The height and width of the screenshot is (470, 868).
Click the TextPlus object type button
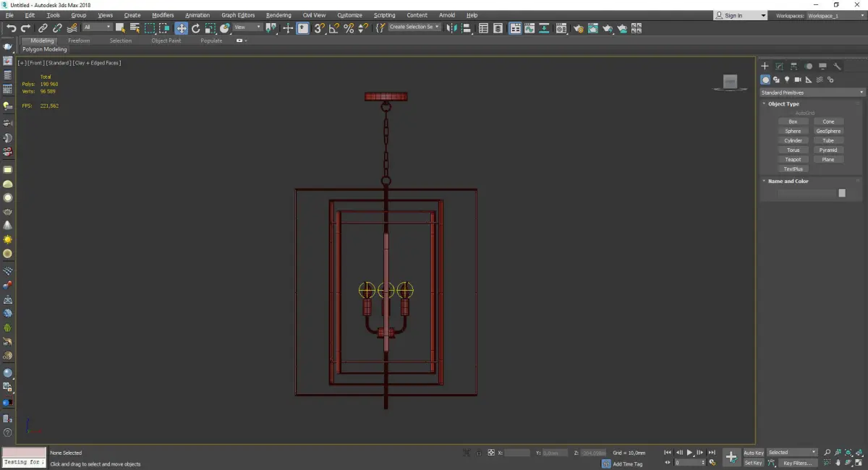pos(793,169)
